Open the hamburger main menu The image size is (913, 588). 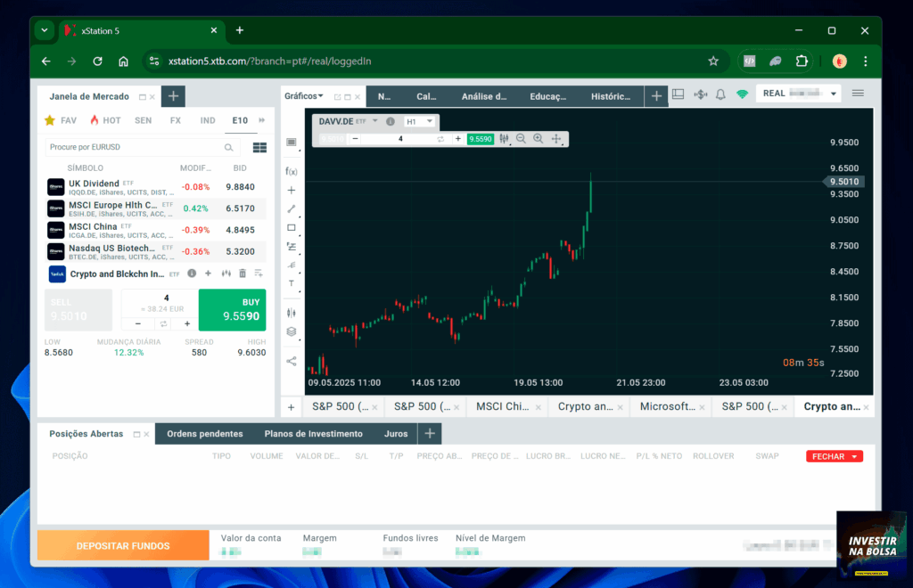coord(858,93)
